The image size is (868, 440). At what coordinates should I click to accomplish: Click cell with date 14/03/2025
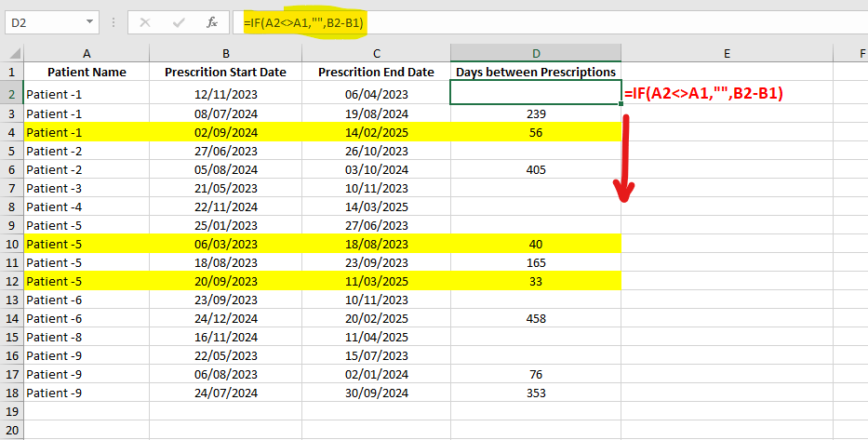(x=377, y=207)
